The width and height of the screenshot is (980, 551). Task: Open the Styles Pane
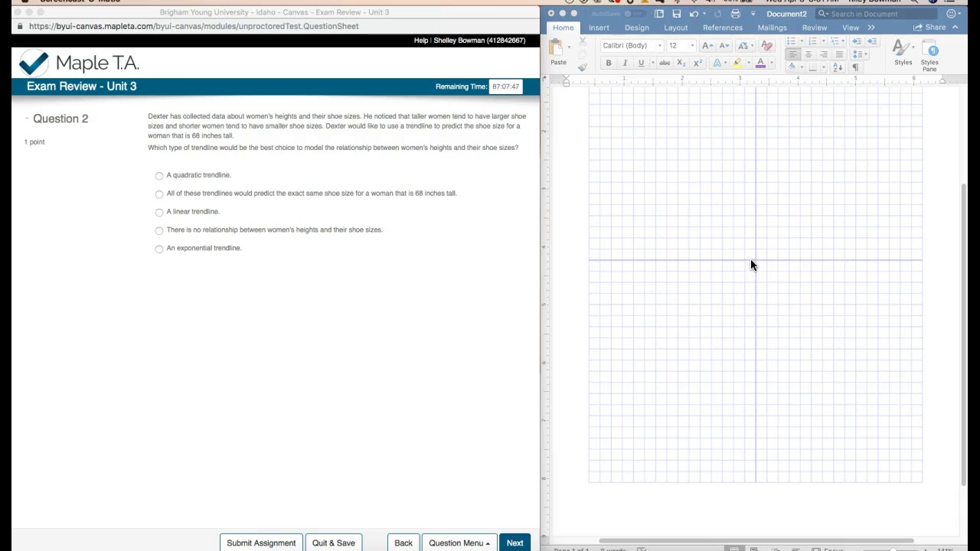pyautogui.click(x=929, y=55)
